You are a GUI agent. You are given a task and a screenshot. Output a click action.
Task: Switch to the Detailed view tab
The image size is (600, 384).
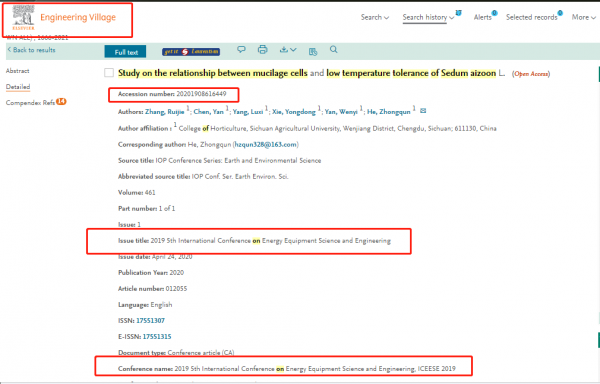pos(18,87)
